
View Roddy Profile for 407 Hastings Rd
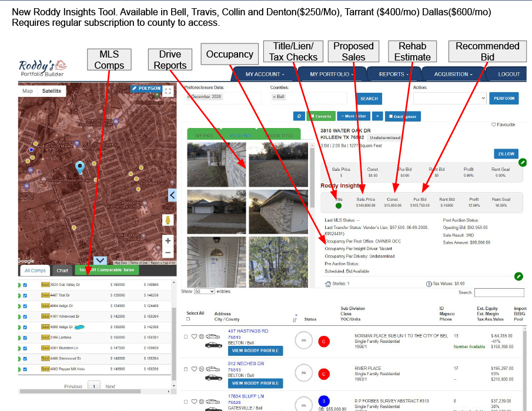255,351
